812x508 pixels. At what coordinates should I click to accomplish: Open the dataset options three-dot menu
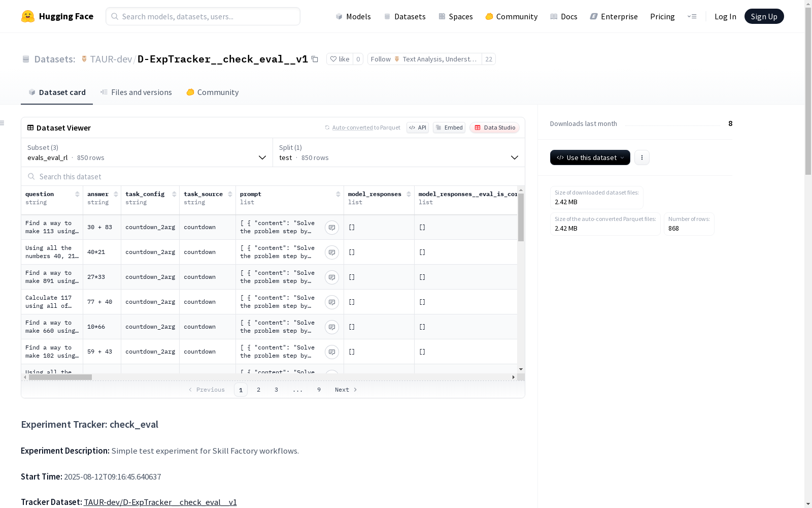click(642, 157)
